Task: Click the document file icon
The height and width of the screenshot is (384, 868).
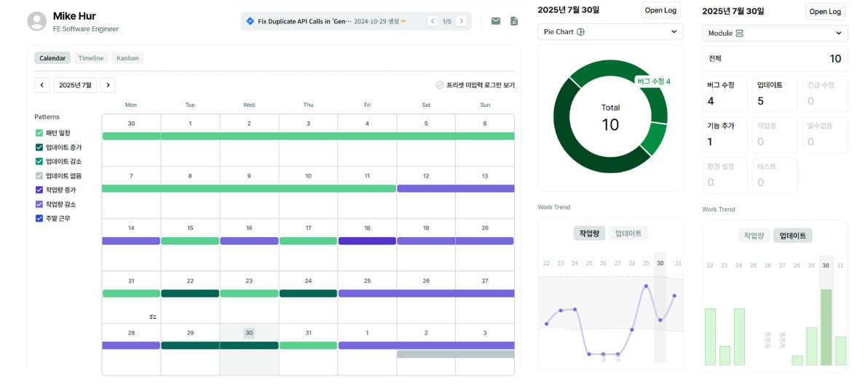Action: point(514,21)
